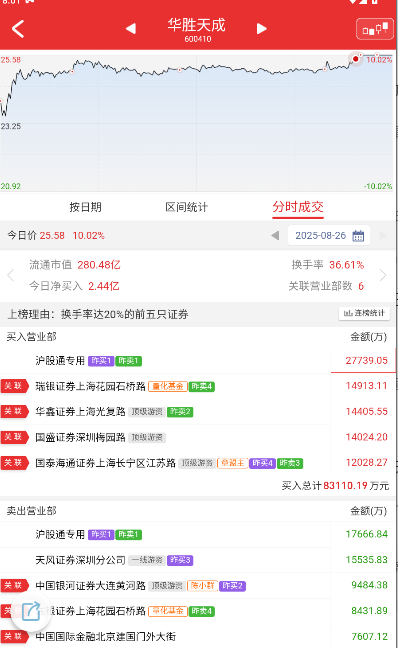Image resolution: width=398 pixels, height=648 pixels.
Task: Tap the floating share icon
Action: point(31,611)
